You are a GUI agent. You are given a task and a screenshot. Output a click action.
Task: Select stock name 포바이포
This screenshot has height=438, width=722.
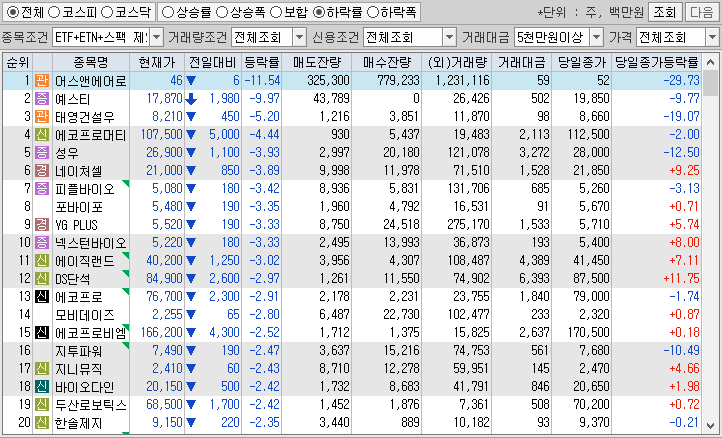tap(79, 206)
